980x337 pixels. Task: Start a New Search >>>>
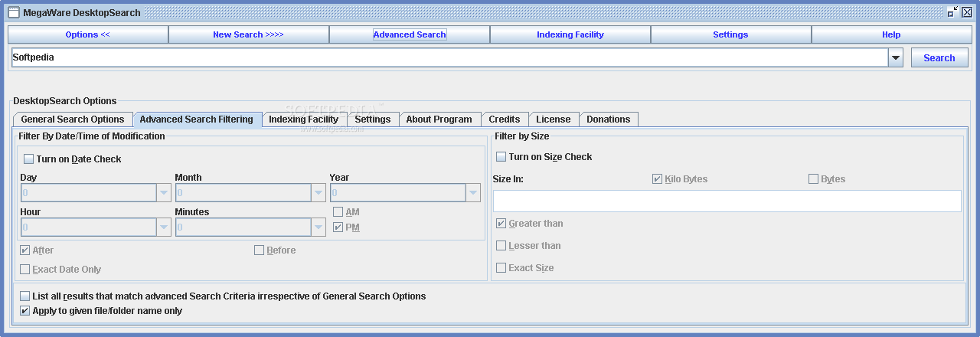[249, 34]
